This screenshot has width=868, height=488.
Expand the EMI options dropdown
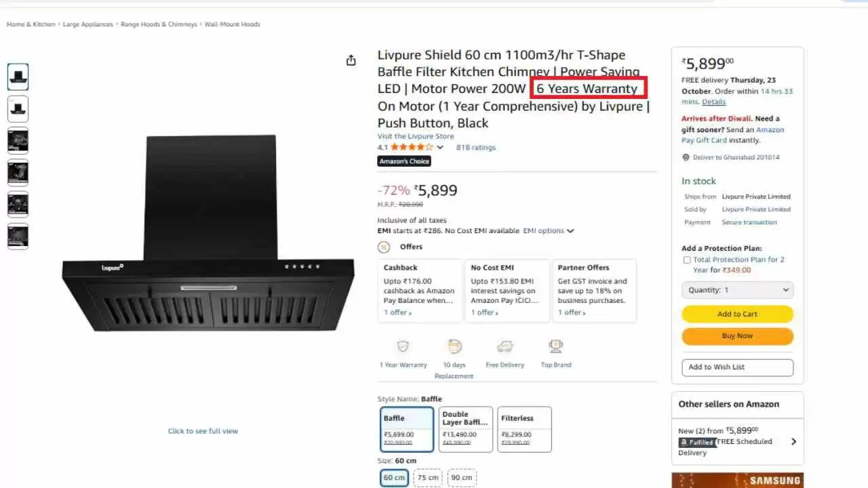click(549, 230)
